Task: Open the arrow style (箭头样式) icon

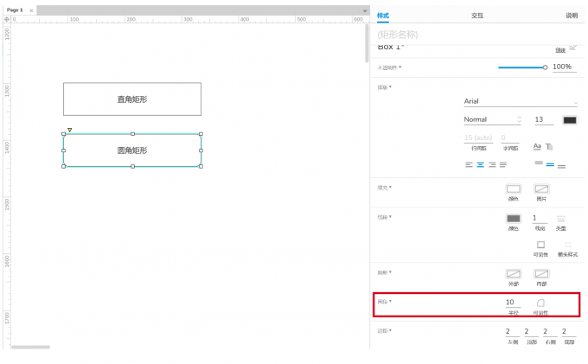Action: coord(568,245)
